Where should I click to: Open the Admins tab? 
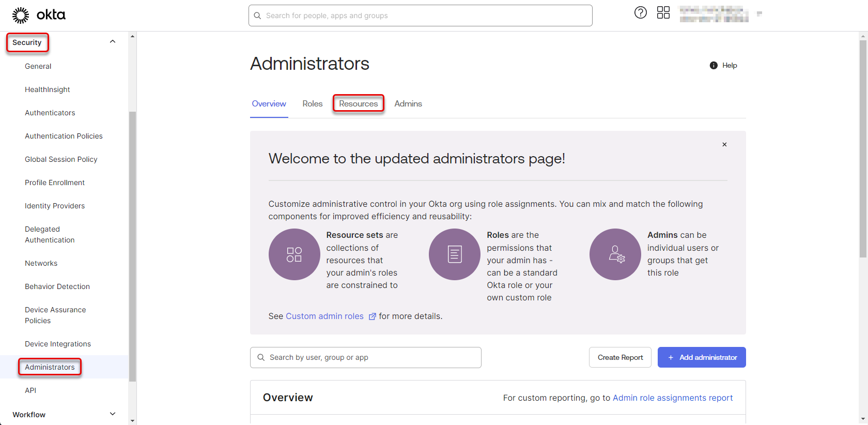tap(408, 104)
